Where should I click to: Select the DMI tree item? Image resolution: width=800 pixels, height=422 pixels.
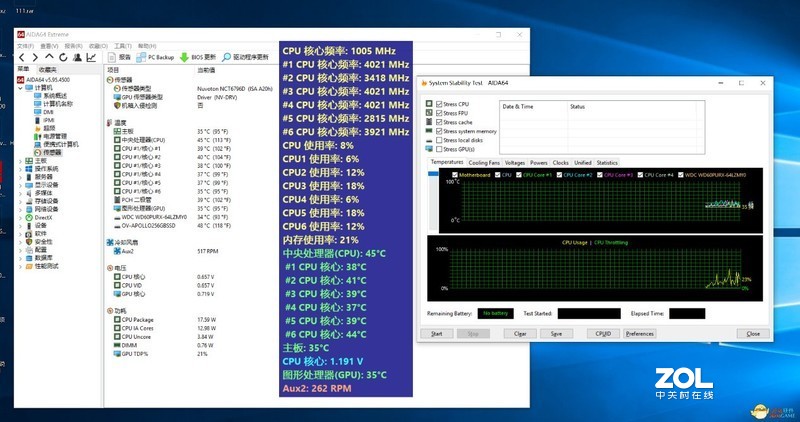[44, 112]
